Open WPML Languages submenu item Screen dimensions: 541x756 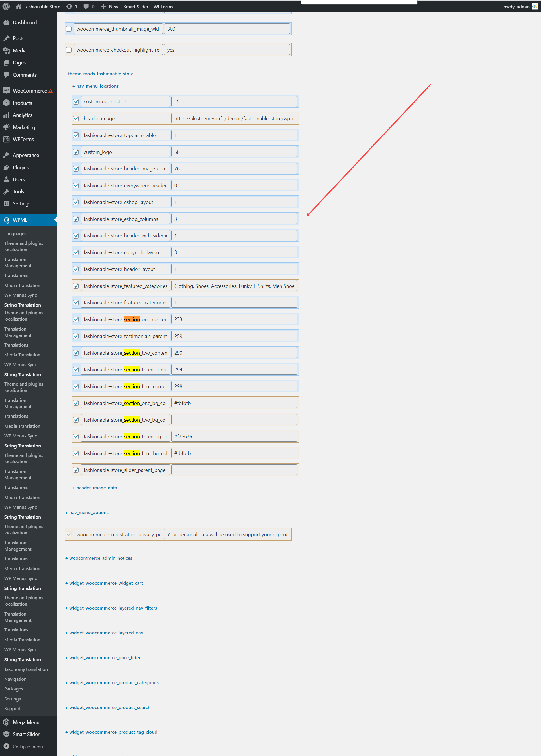tap(15, 234)
